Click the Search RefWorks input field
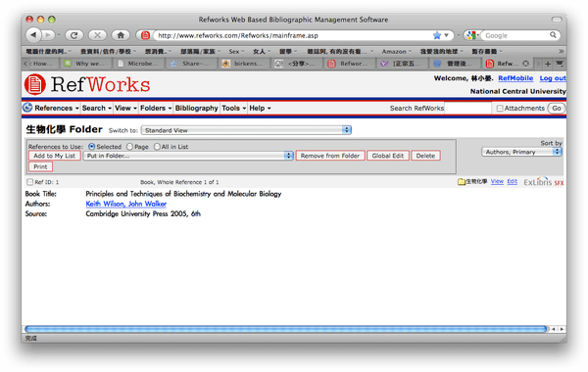The image size is (588, 372). click(x=467, y=108)
